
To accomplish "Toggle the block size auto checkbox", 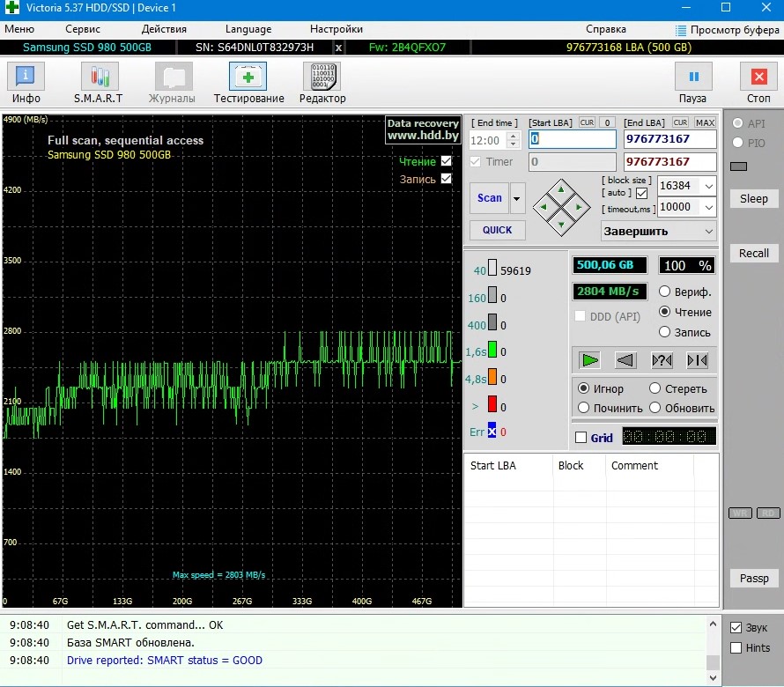I will click(642, 193).
